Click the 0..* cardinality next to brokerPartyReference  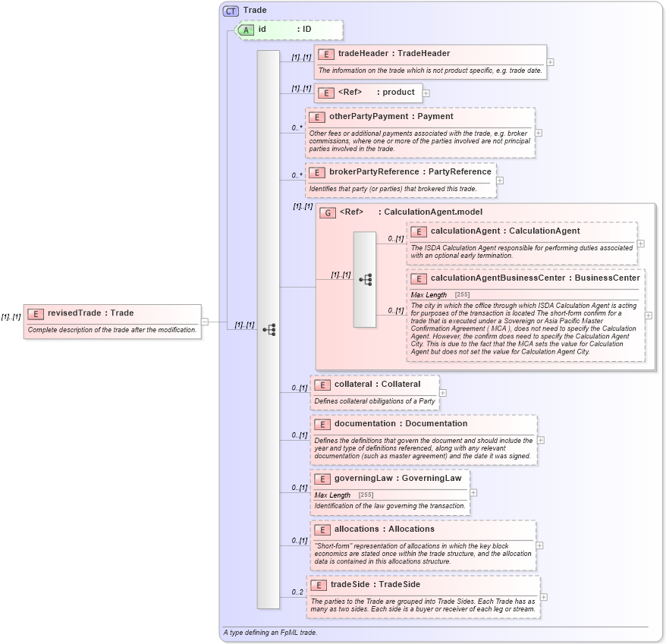pyautogui.click(x=297, y=175)
